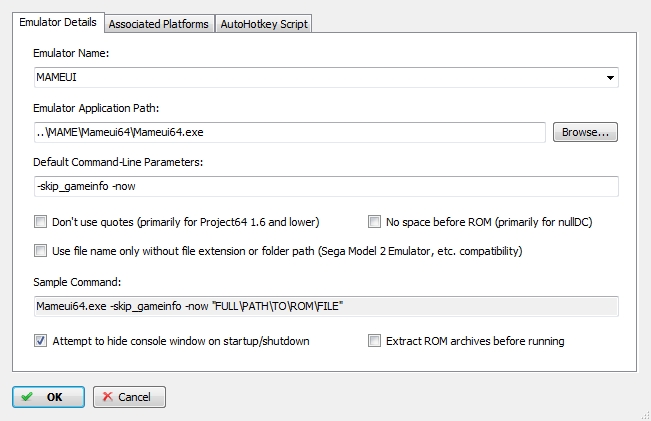Click the Sample Command read-only field
The width and height of the screenshot is (651, 421).
(x=326, y=306)
